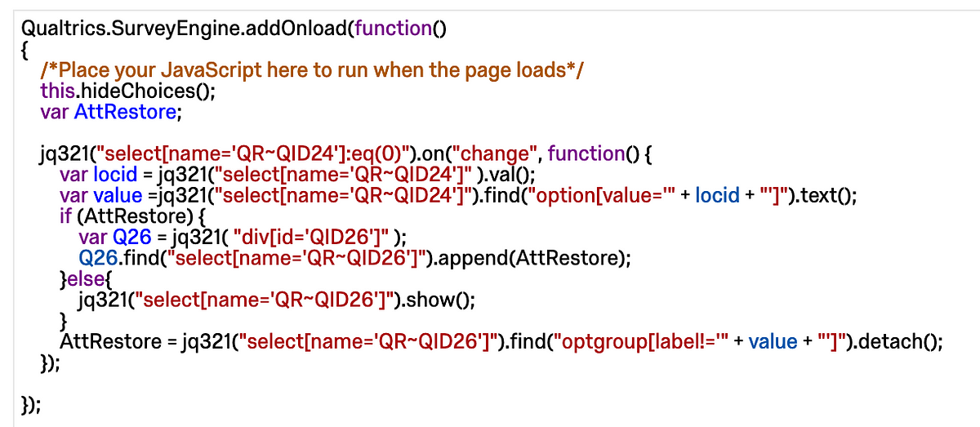Click the line 'Qualtrics.SurveyEngine.addOnload(function()'
The width and height of the screenshot is (980, 427).
pos(233,29)
